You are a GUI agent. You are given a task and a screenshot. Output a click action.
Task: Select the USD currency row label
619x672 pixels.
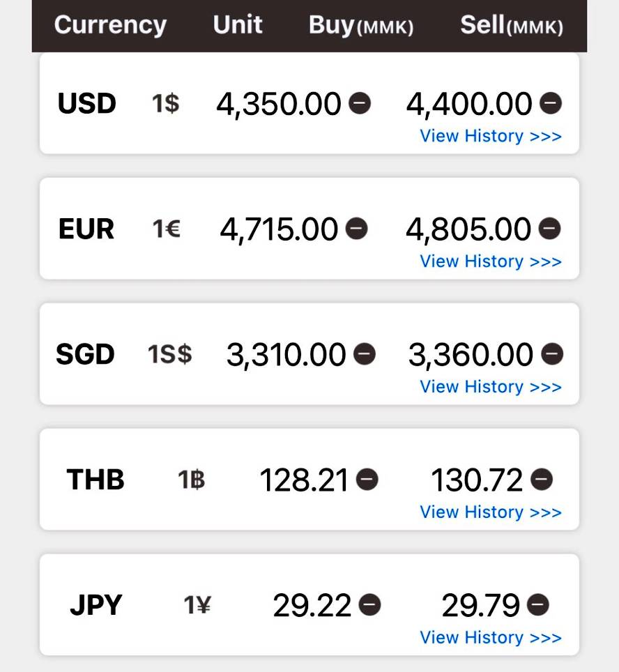pyautogui.click(x=86, y=104)
